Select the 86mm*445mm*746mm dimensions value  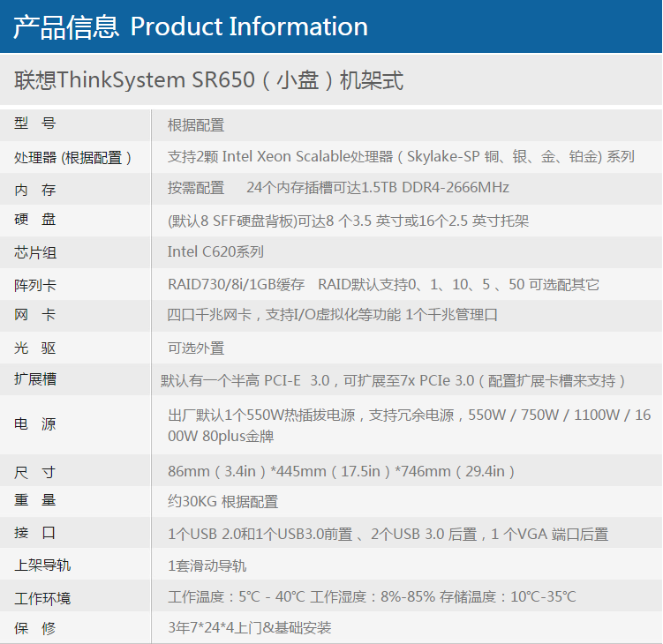coord(342,471)
